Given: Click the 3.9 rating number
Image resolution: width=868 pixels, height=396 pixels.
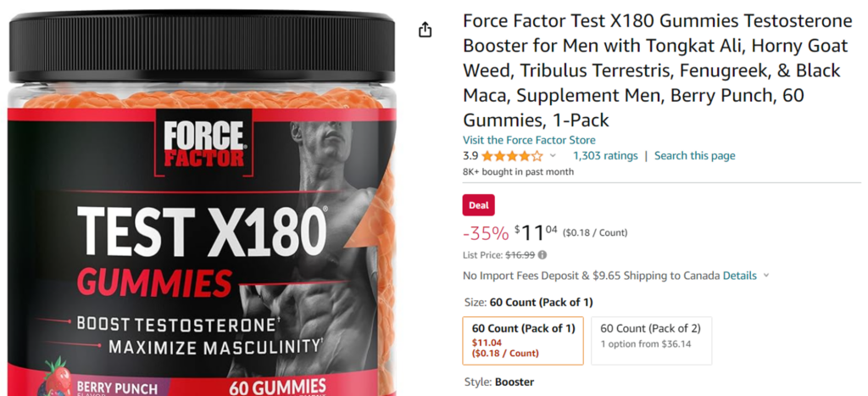Looking at the screenshot, I should [470, 156].
